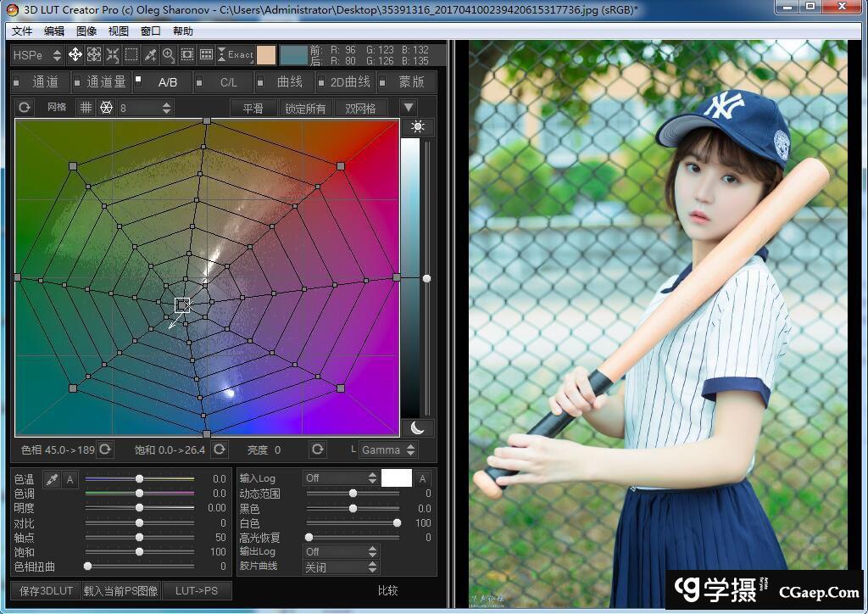Toggle the 通道 panel checkbox
The image size is (868, 614).
(18, 82)
